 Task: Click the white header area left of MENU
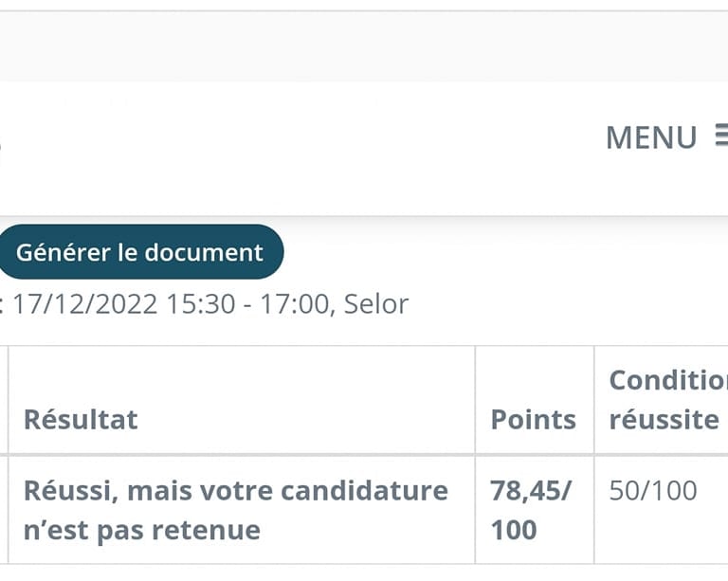pyautogui.click(x=284, y=147)
